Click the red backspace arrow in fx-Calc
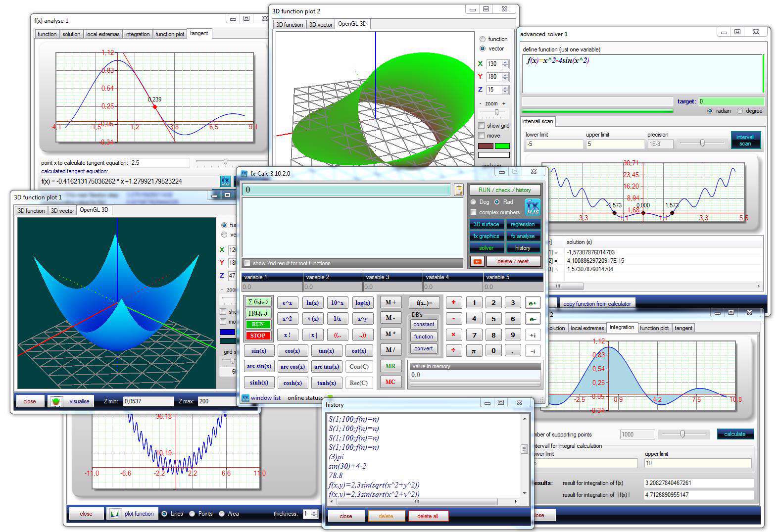The image size is (780, 532). point(477,261)
